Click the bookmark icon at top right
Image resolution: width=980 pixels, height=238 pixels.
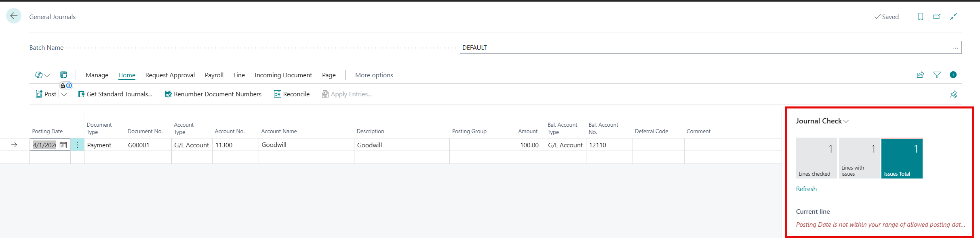[921, 17]
